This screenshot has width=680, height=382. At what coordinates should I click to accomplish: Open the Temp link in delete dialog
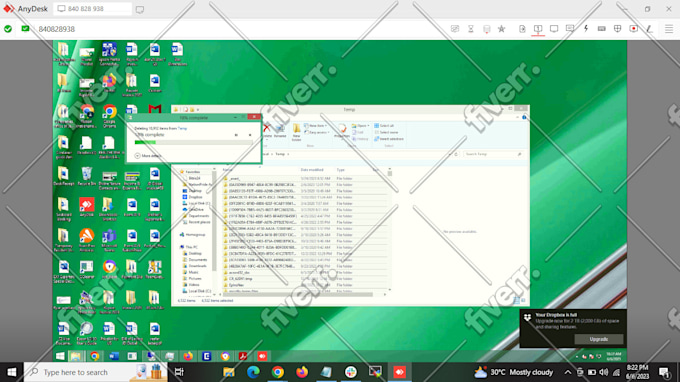click(182, 128)
